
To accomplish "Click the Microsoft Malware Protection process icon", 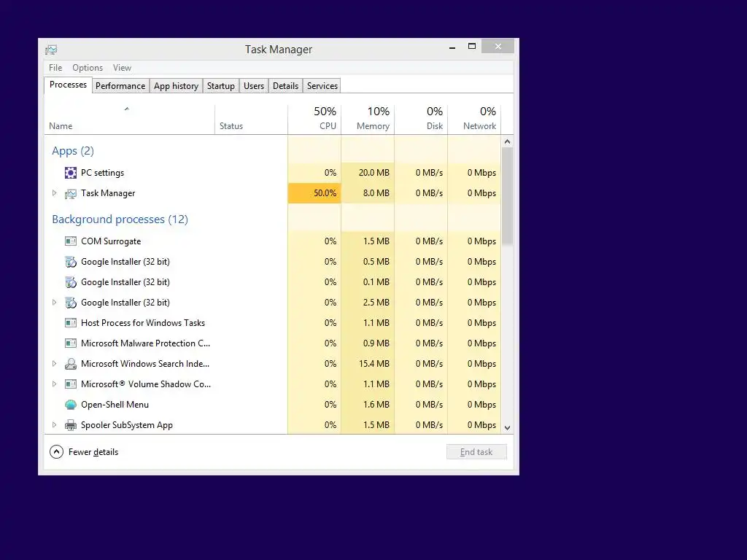I will pyautogui.click(x=71, y=343).
